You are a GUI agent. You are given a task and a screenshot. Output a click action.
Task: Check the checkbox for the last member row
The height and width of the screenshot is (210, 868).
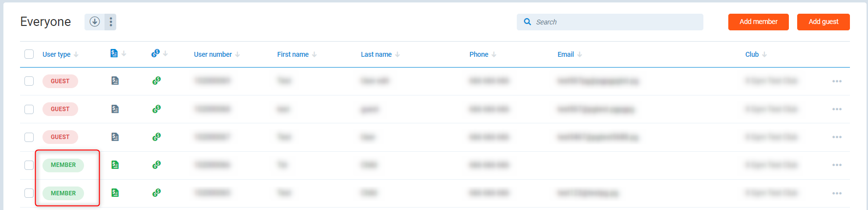tap(29, 193)
